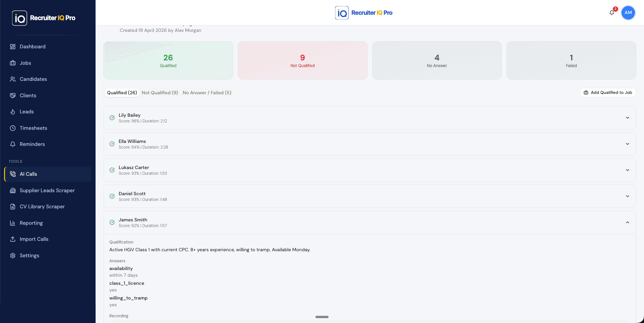Screen dimensions: 644x323
Task: Expand Lukasz Carter's call details
Action: 628,170
